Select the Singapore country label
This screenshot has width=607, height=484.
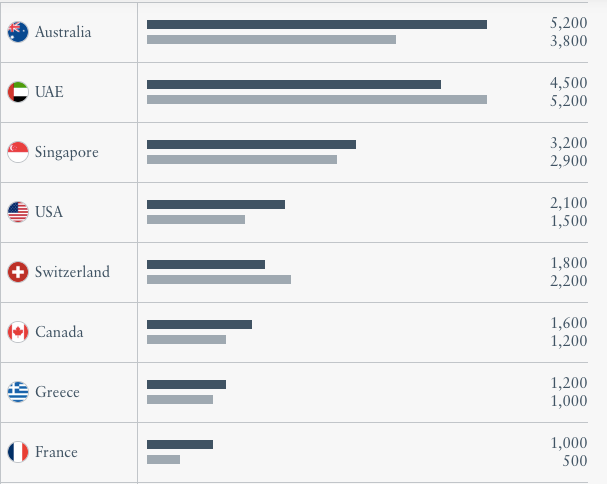(x=67, y=153)
